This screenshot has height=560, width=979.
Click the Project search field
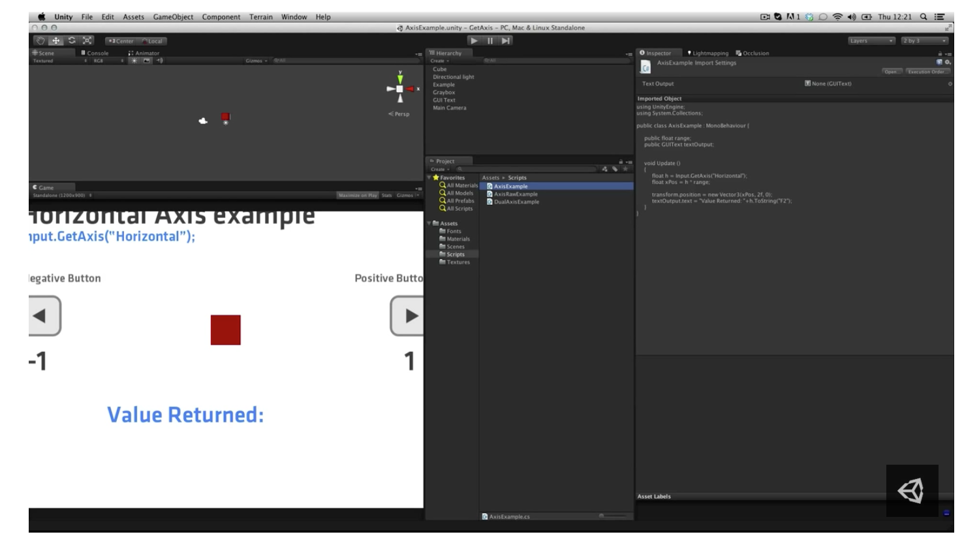[x=527, y=169]
